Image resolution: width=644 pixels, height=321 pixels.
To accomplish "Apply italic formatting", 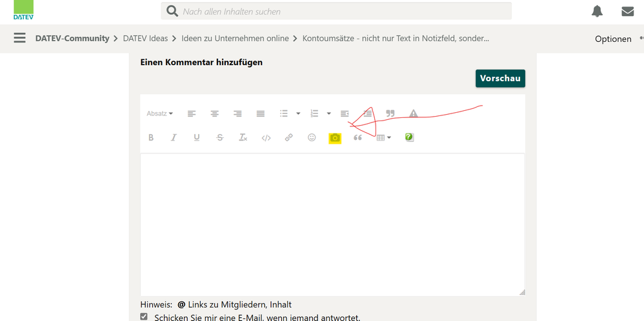I will tap(174, 138).
